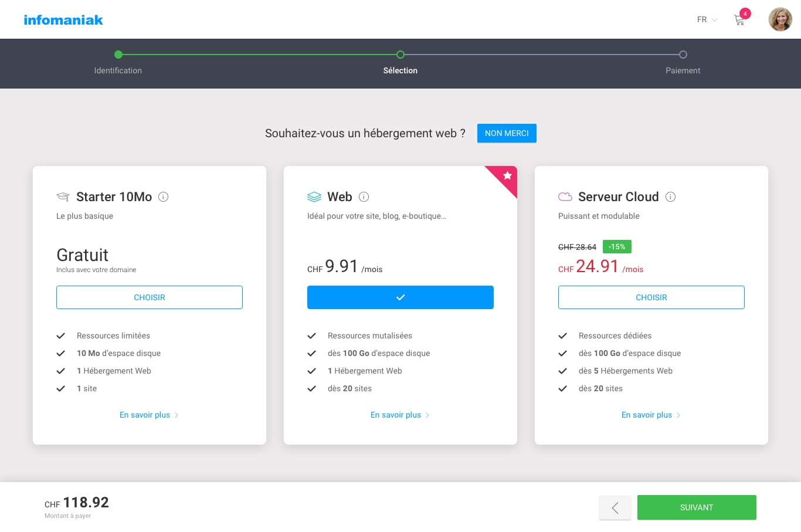The image size is (801, 532).
Task: Open En savoir plus under Serveur Cloud
Action: [x=650, y=415]
